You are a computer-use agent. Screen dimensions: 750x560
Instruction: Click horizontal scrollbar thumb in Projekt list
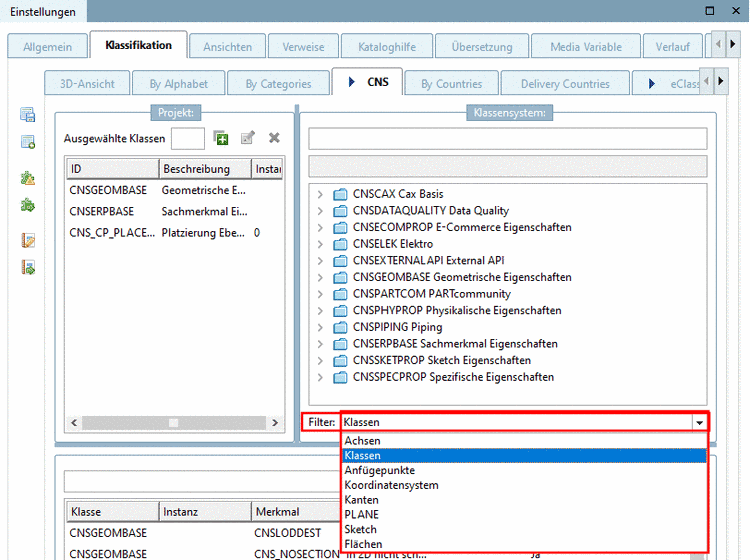coord(173,423)
